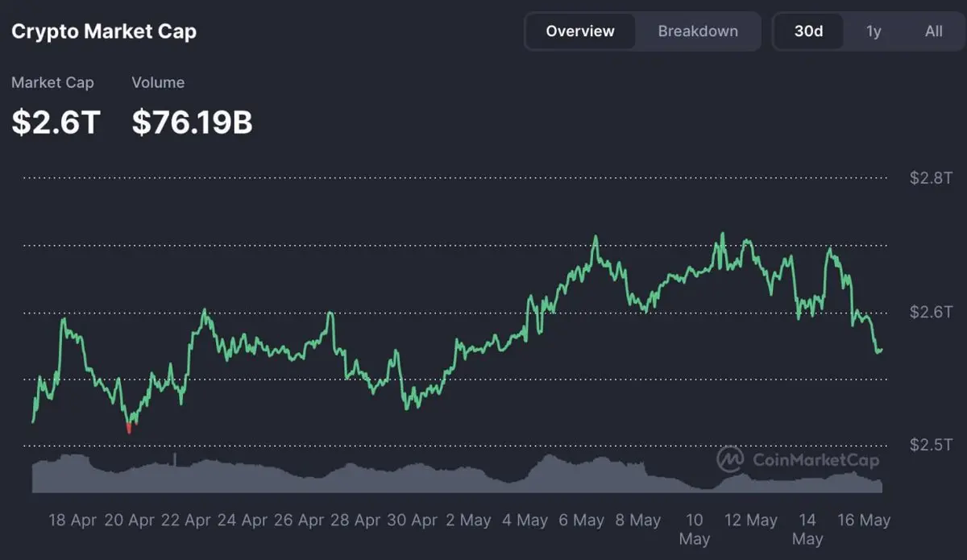Click the 18 Apr date label
Image resolution: width=967 pixels, height=560 pixels.
point(73,520)
